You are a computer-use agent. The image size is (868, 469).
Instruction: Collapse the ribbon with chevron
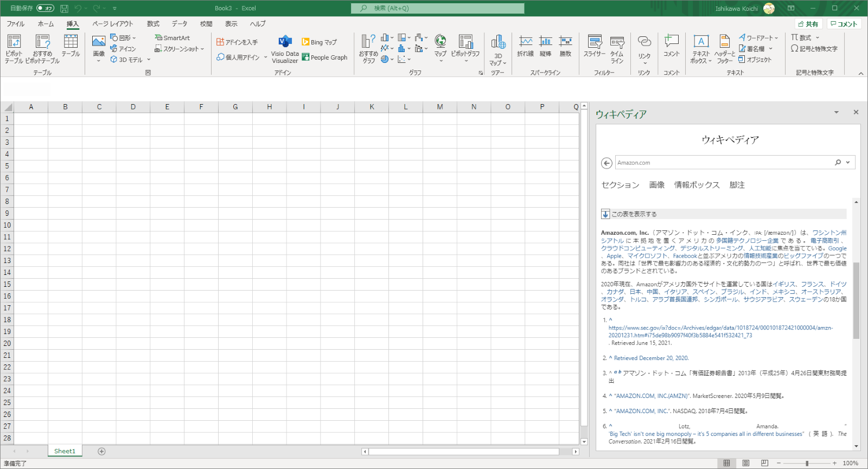coord(861,73)
